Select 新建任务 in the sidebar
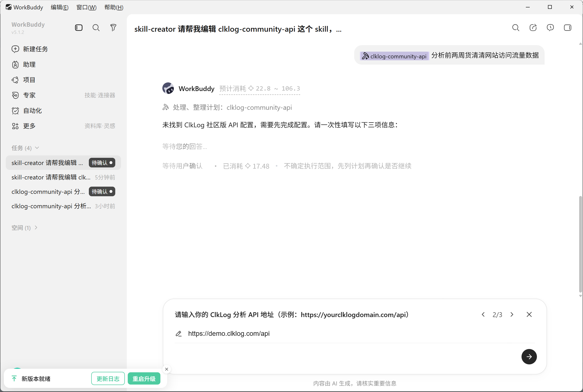583x392 pixels. click(x=63, y=49)
